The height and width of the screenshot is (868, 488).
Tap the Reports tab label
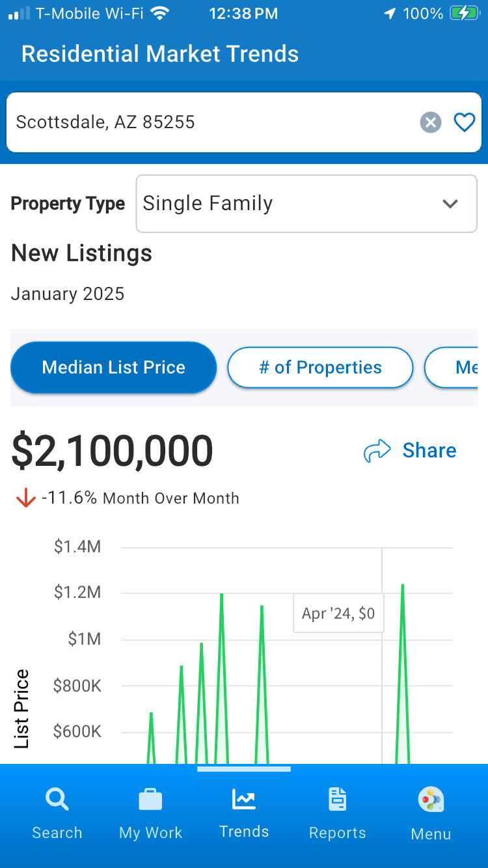click(x=337, y=833)
